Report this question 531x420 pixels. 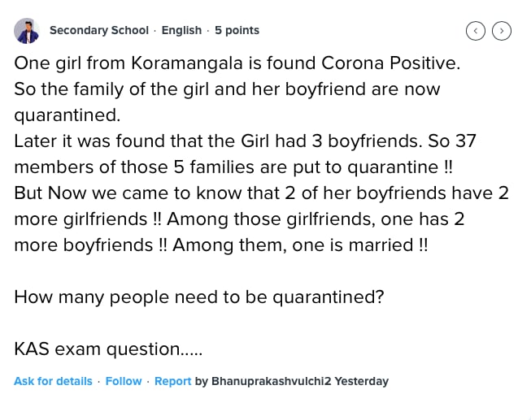172,381
